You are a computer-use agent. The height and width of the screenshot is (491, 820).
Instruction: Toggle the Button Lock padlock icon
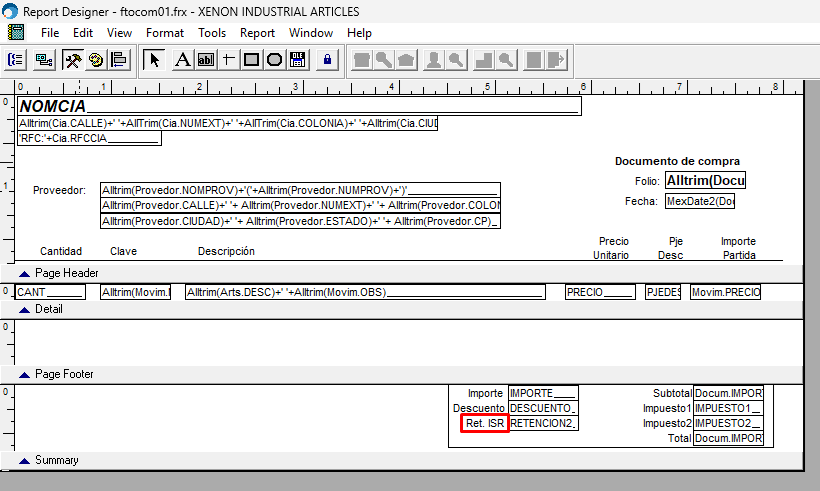327,60
